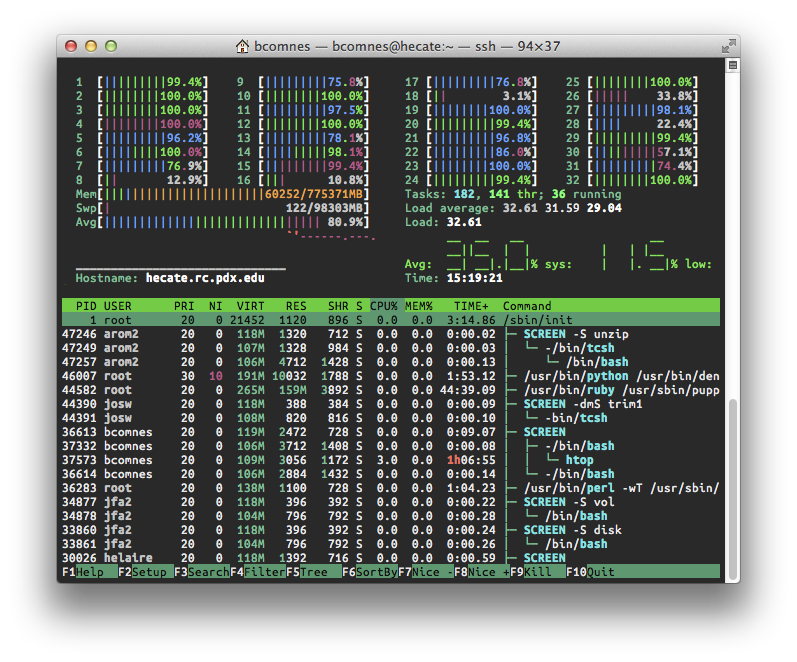797x662 pixels.
Task: Sort by the VIRT column header
Action: [251, 306]
